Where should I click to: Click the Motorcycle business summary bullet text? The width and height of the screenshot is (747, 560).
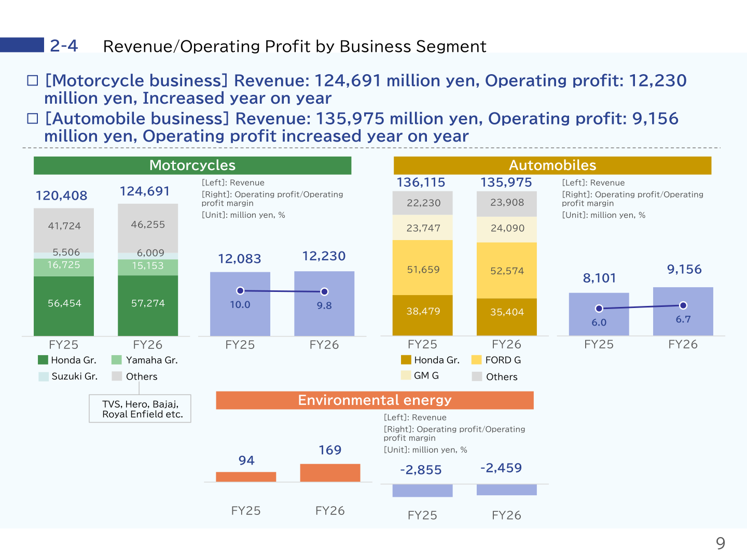[365, 89]
